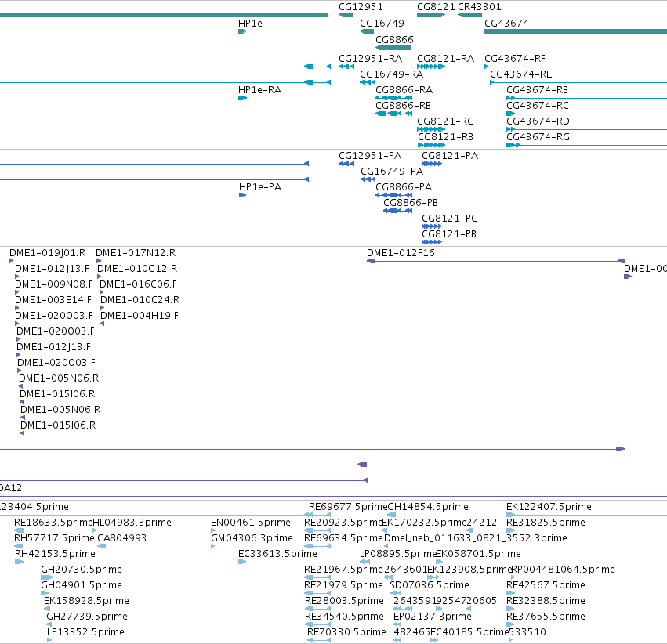Image resolution: width=667 pixels, height=644 pixels.
Task: Open the DME1-012F16 BAC label
Action: pyautogui.click(x=401, y=253)
